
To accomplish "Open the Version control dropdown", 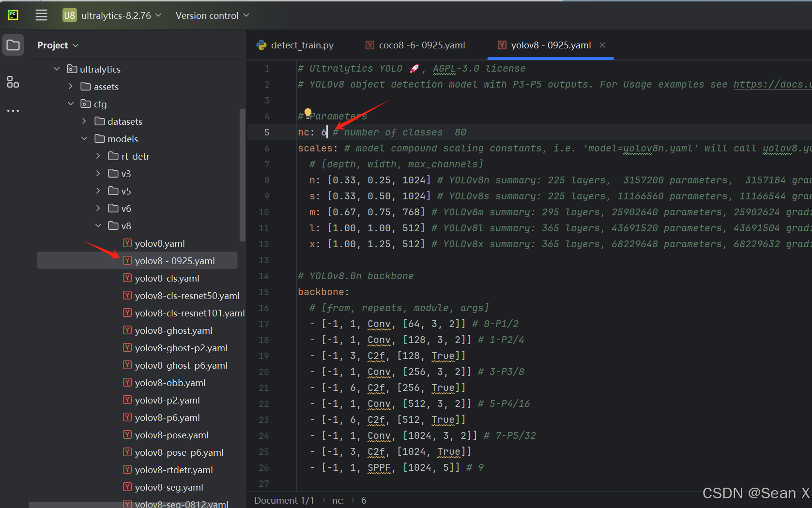I will tap(213, 15).
